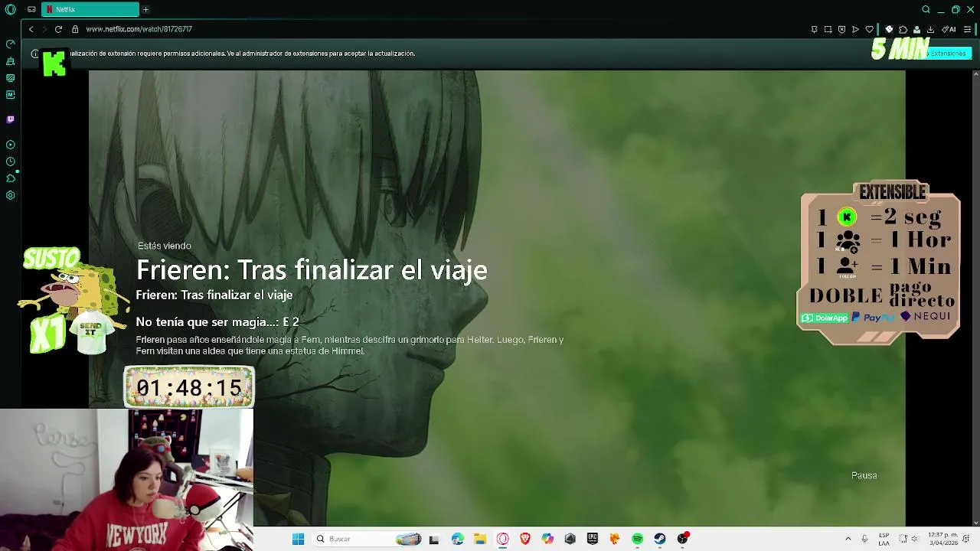
Task: Open toolbar extensions cube icon
Action: [903, 29]
